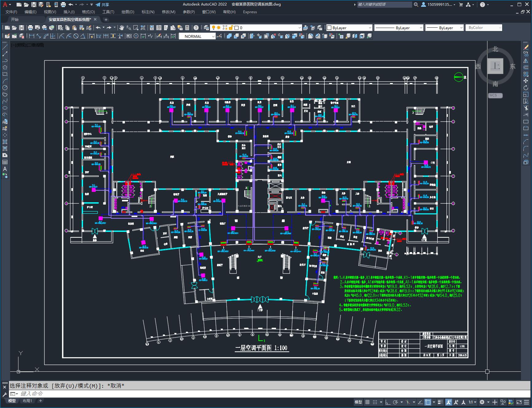
Task: Toggle Polar tracking in the status bar
Action: click(395, 402)
